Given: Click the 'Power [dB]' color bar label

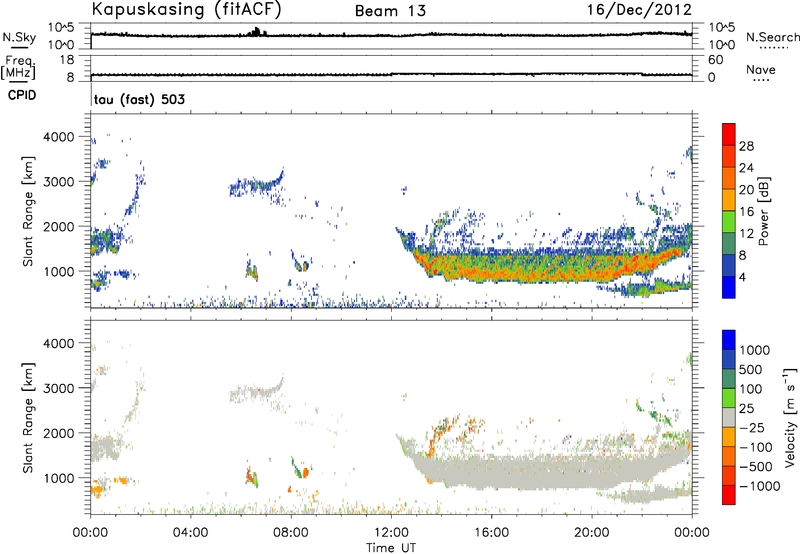Looking at the screenshot, I should click(x=763, y=211).
